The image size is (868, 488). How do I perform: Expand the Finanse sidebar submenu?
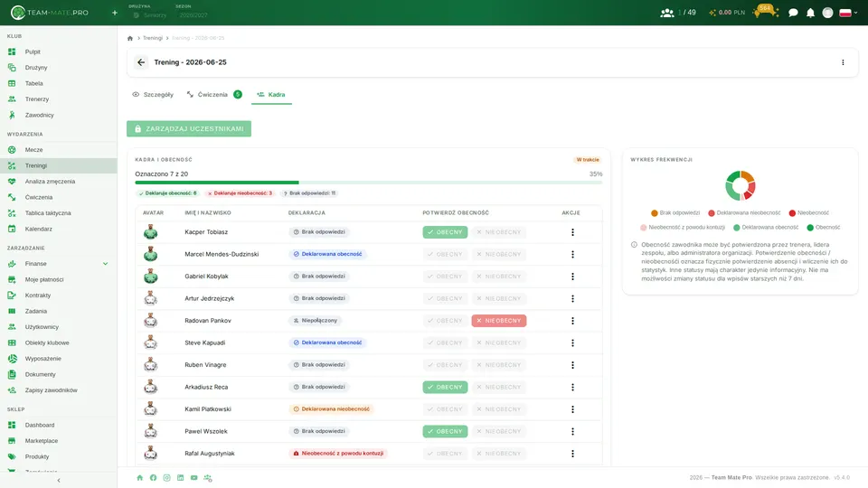[x=105, y=264]
